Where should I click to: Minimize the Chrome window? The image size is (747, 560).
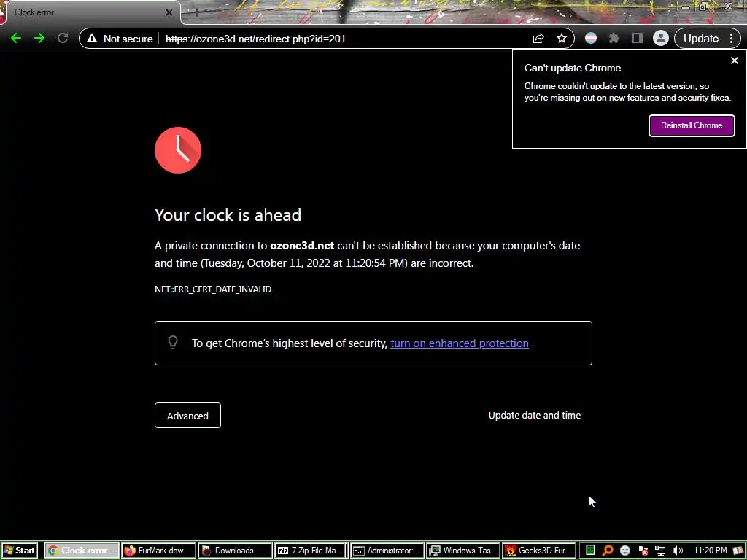pos(685,7)
